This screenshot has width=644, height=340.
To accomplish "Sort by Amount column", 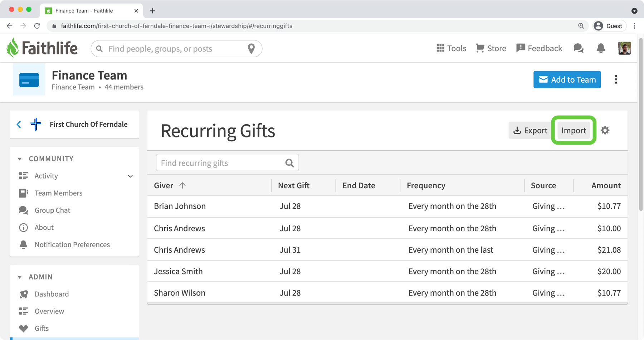I will pyautogui.click(x=606, y=185).
